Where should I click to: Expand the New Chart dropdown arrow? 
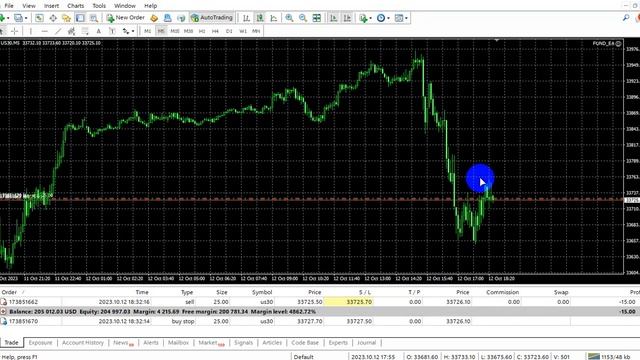(8, 18)
